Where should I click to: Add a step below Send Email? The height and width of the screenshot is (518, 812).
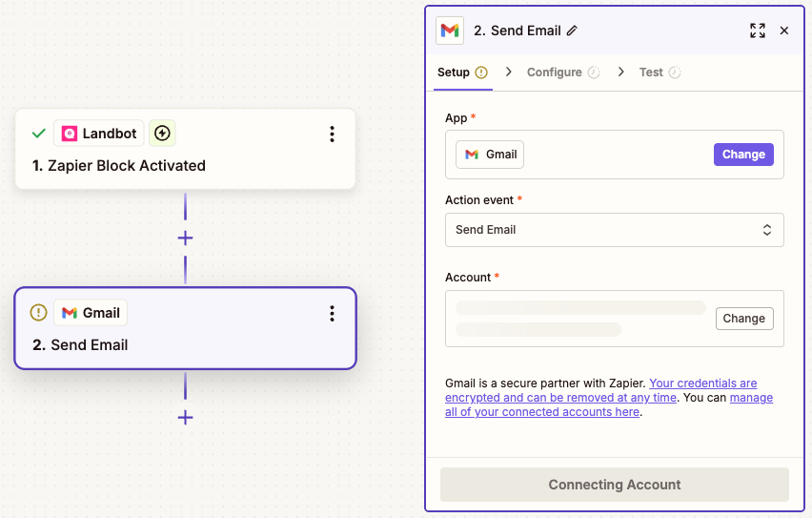pos(185,417)
